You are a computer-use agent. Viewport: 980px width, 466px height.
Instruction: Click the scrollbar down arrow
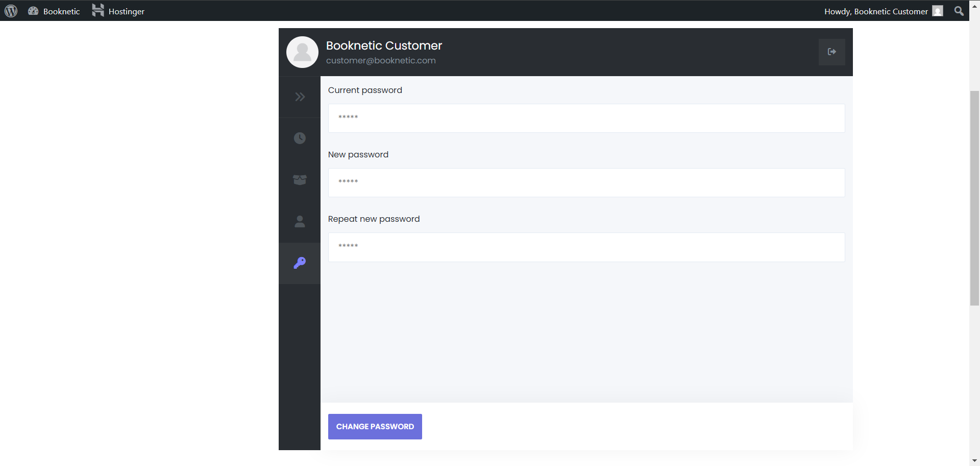974,461
